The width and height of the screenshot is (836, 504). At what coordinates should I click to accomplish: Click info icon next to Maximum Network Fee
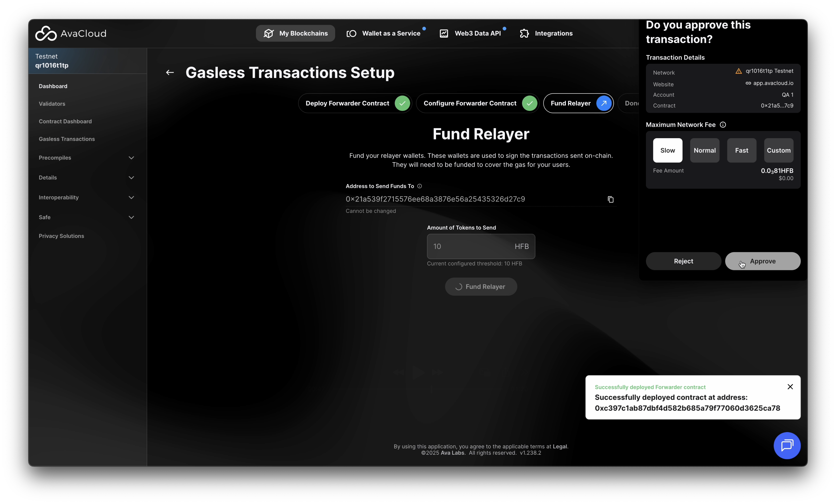pos(723,125)
